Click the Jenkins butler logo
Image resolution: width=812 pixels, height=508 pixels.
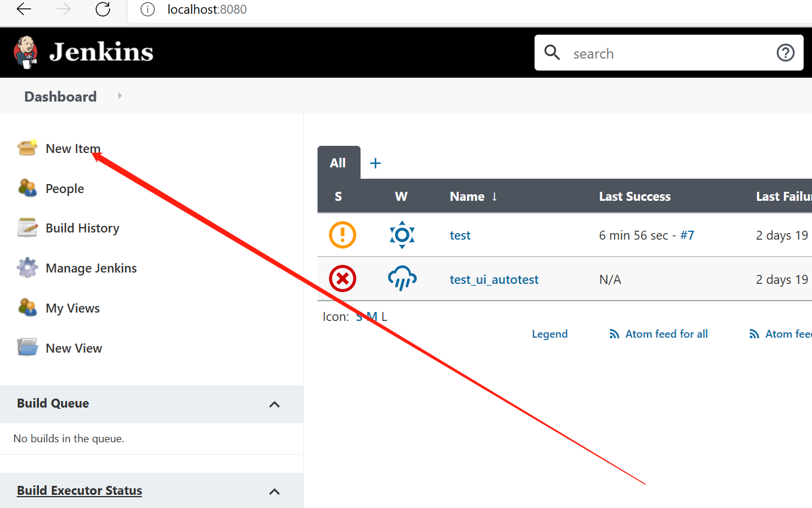coord(26,52)
